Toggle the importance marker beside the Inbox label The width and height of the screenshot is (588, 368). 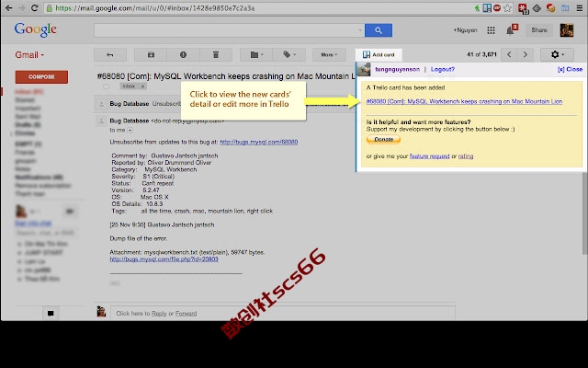107,86
